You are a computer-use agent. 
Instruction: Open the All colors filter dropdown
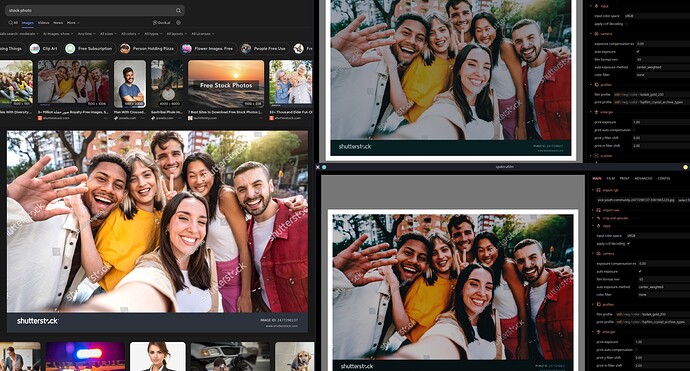(130, 34)
